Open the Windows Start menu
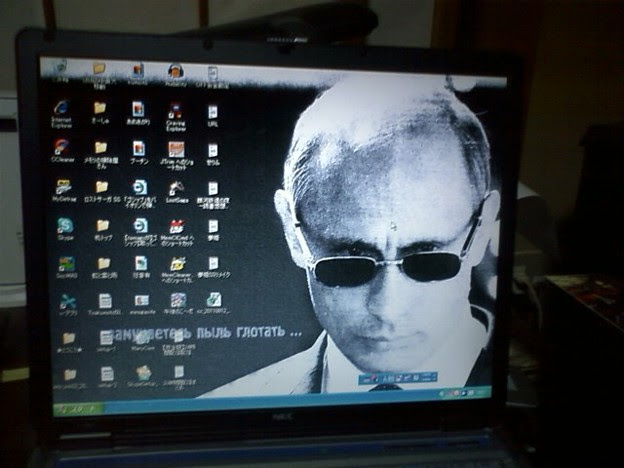 click(78, 408)
